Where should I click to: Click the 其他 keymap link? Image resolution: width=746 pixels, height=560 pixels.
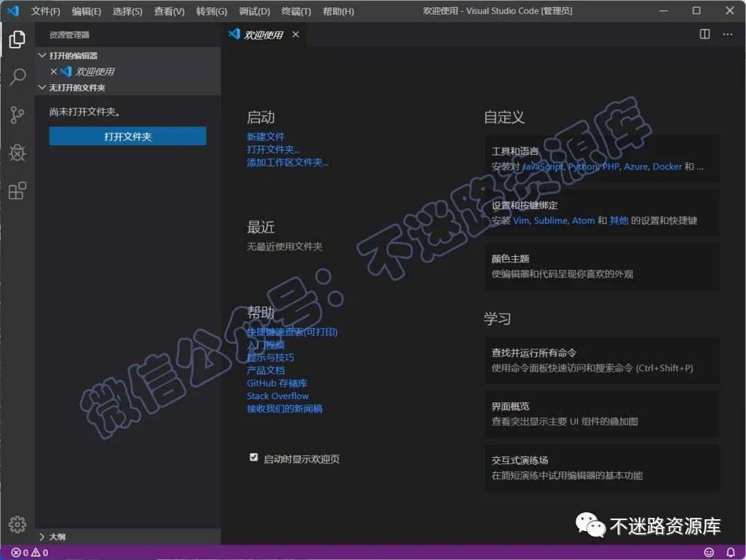pos(619,220)
